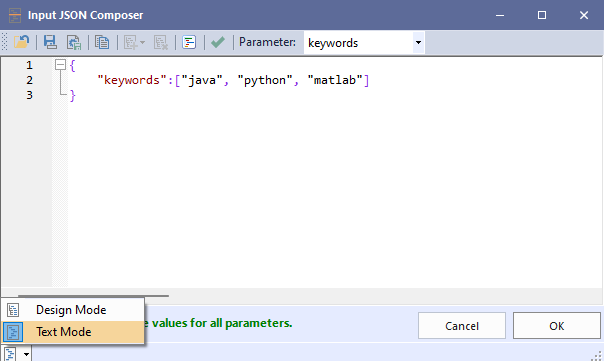Click the Design Mode menu icon

coord(13,310)
